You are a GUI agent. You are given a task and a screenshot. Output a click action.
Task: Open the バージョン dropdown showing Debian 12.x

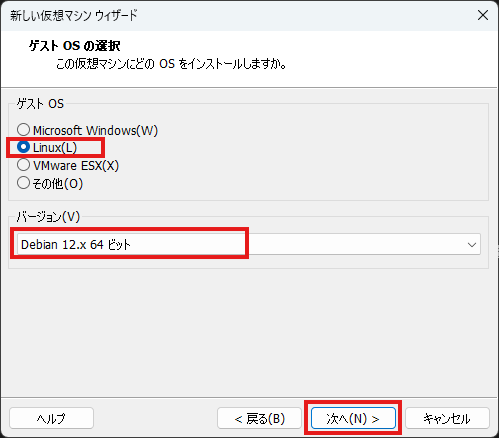[x=249, y=244]
